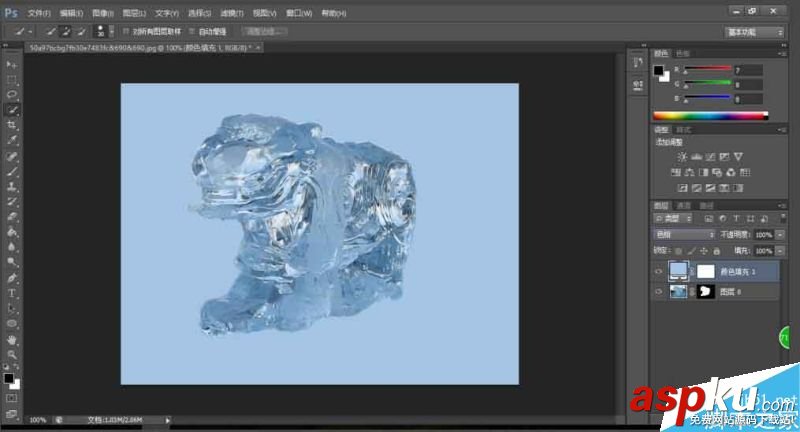Hide the 颜色填充 1 layer

658,272
